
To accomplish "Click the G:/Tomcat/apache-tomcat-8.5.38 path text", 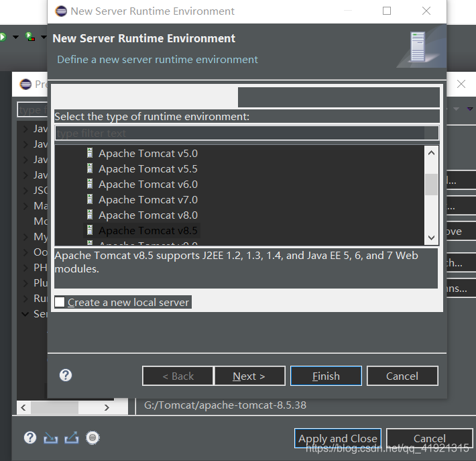I will [225, 405].
